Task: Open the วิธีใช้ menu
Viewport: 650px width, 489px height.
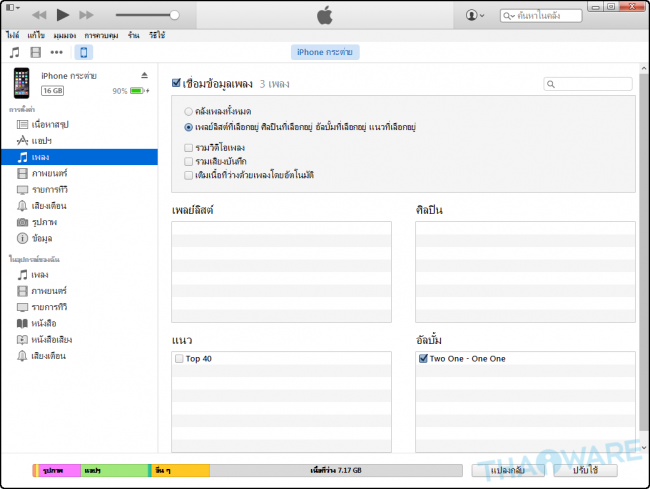Action: 157,35
